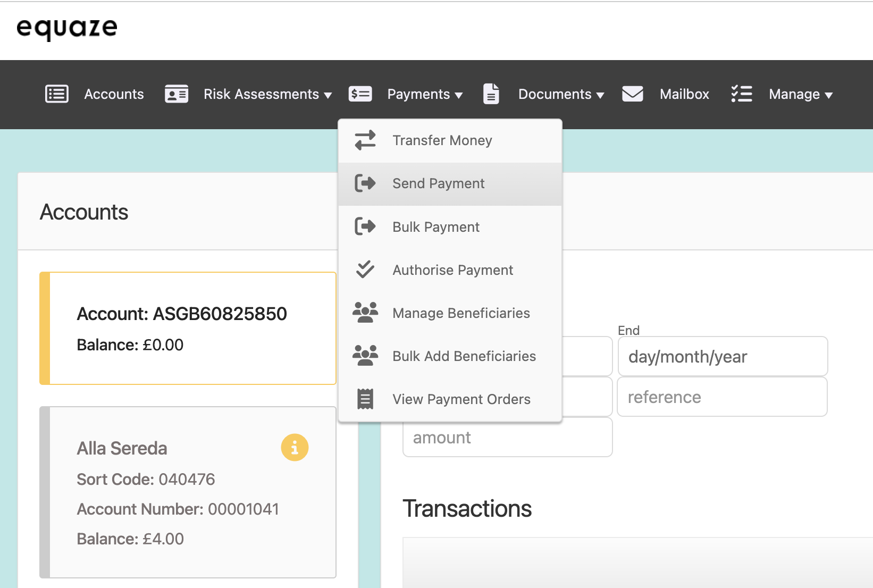Click the Transfer Money arrows icon

click(365, 140)
